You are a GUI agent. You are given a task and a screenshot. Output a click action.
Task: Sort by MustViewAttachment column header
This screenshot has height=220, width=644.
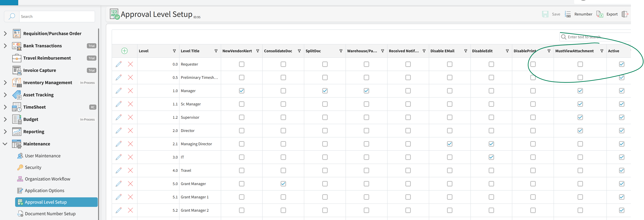tap(574, 51)
